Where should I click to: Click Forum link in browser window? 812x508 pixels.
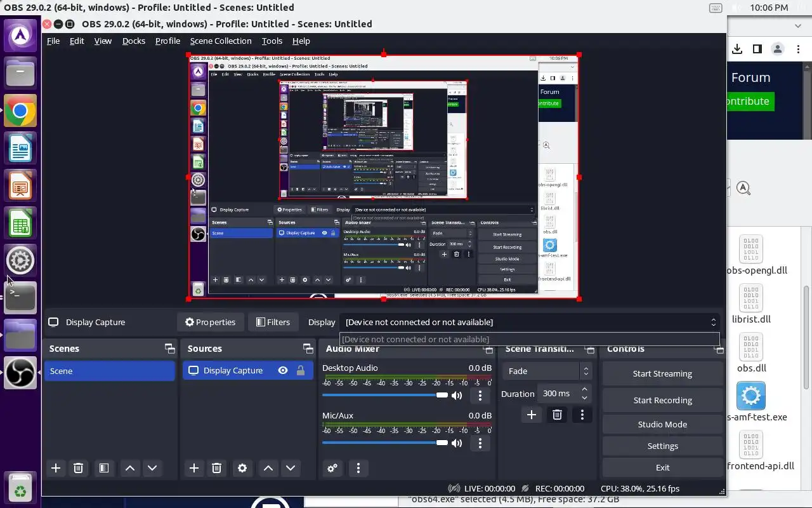click(750, 77)
